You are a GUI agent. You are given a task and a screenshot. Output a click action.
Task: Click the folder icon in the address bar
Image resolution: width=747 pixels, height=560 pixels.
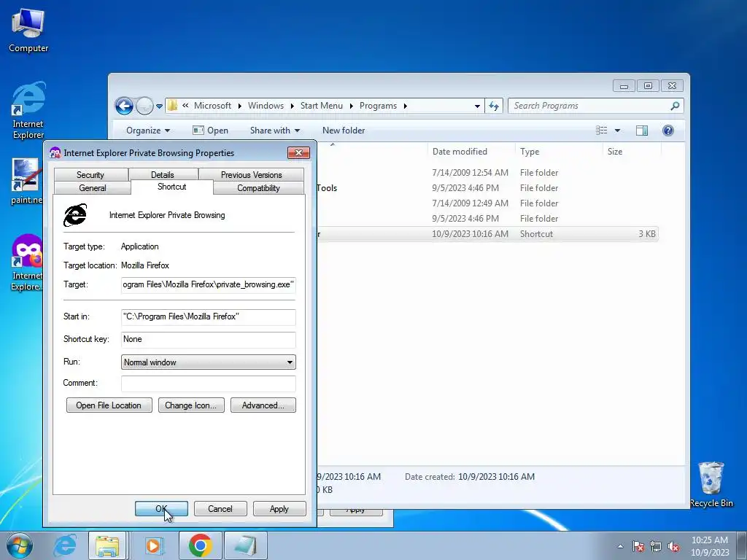click(172, 105)
